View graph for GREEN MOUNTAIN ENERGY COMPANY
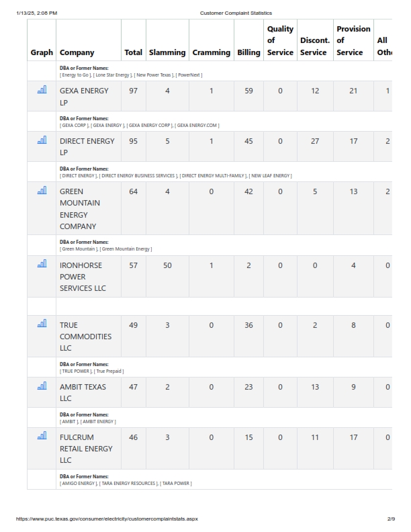 (x=42, y=191)
